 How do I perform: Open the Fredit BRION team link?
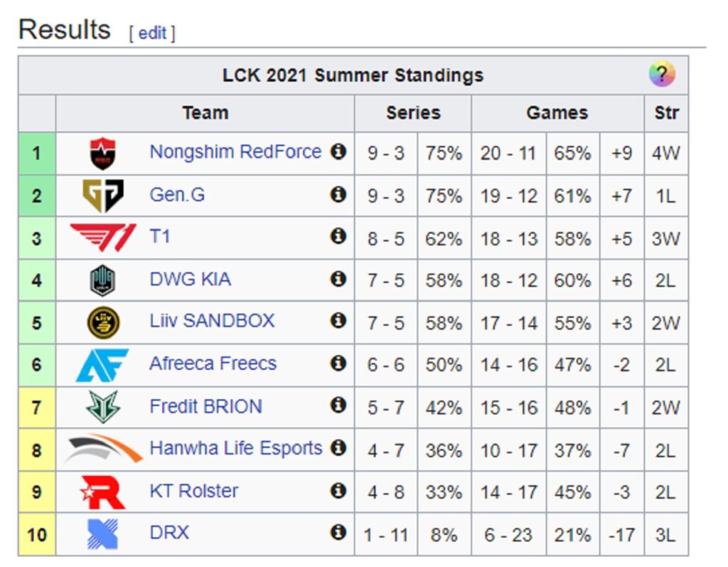205,406
